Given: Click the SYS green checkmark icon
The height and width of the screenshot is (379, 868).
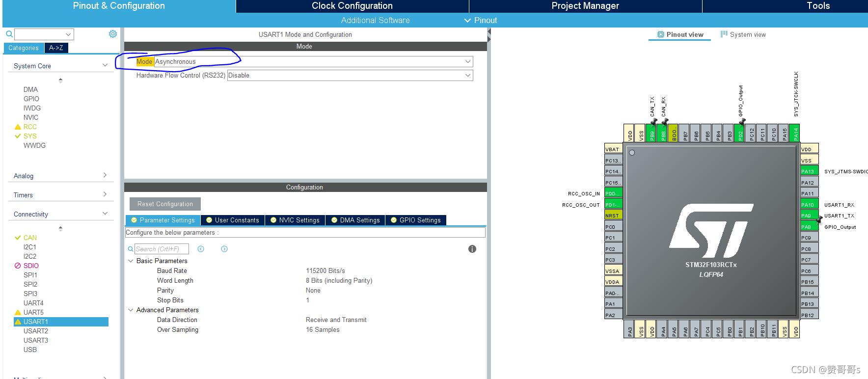Looking at the screenshot, I should [x=18, y=136].
